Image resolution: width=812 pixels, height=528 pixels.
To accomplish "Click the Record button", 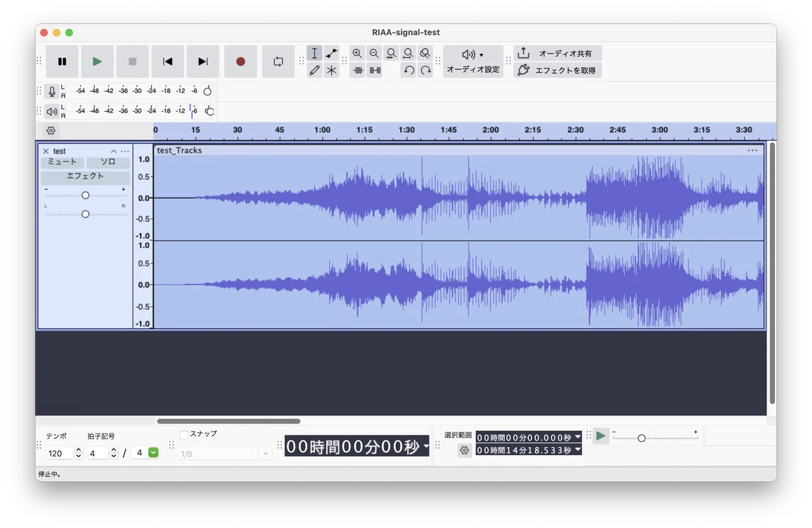I will point(240,61).
